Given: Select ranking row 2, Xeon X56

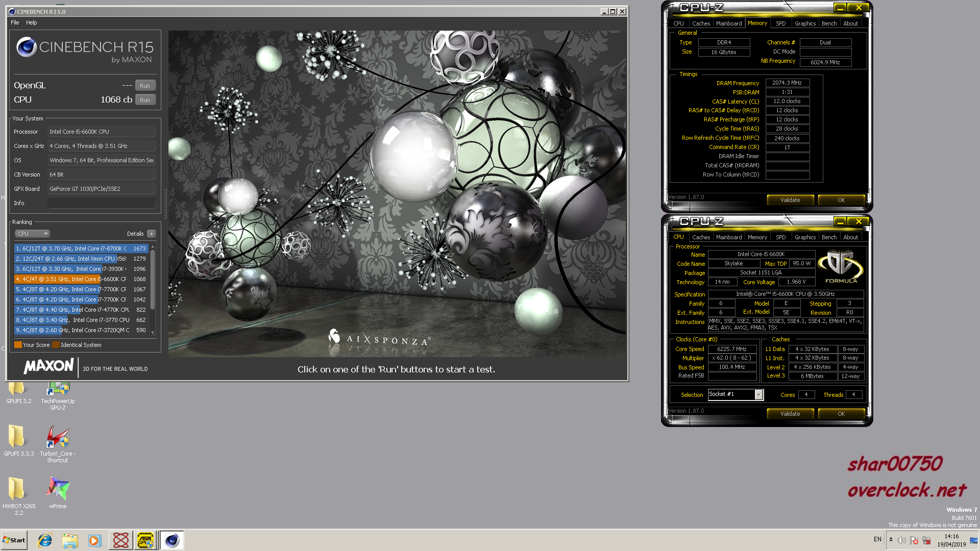Looking at the screenshot, I should point(81,259).
